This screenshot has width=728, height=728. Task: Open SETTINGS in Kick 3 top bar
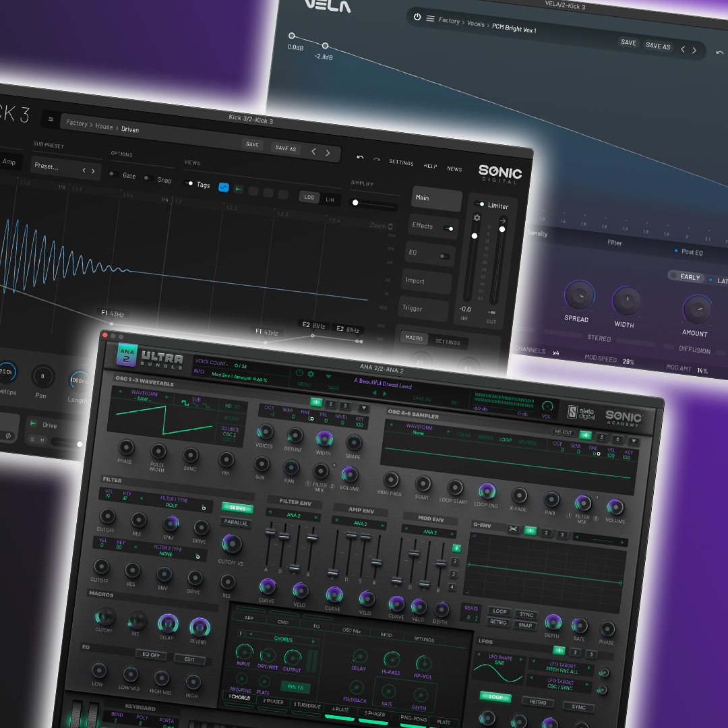pyautogui.click(x=401, y=162)
